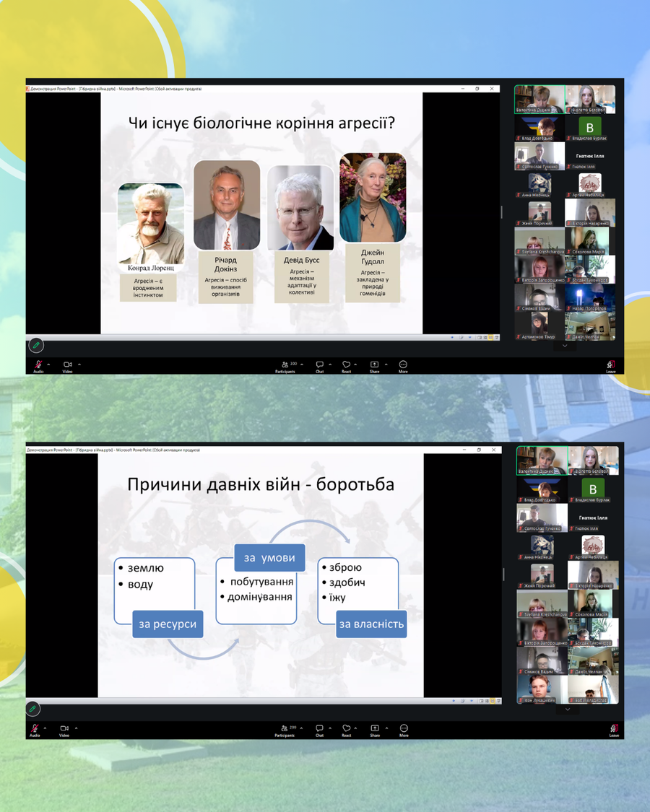The width and height of the screenshot is (650, 812).
Task: Click Share screen icon in lower Zoom window
Action: click(375, 729)
